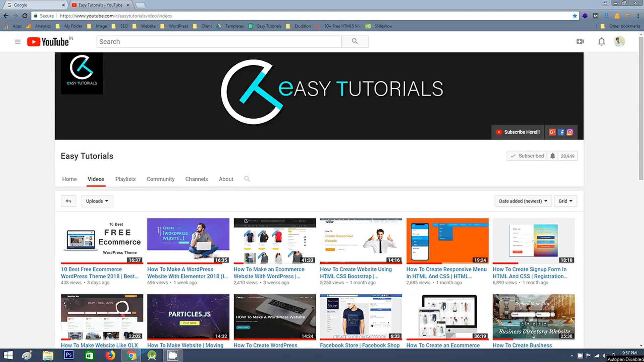Click the 14:16 Create Responsive Website thumbnail

[361, 241]
